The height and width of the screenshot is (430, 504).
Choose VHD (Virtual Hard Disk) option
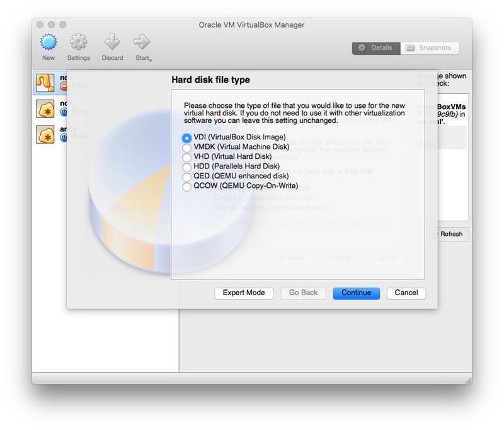227,156
